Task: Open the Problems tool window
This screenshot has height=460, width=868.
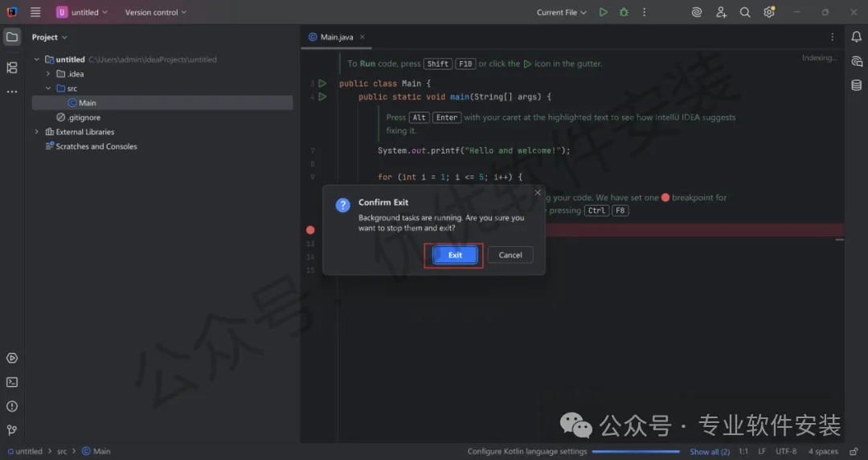Action: (x=11, y=406)
